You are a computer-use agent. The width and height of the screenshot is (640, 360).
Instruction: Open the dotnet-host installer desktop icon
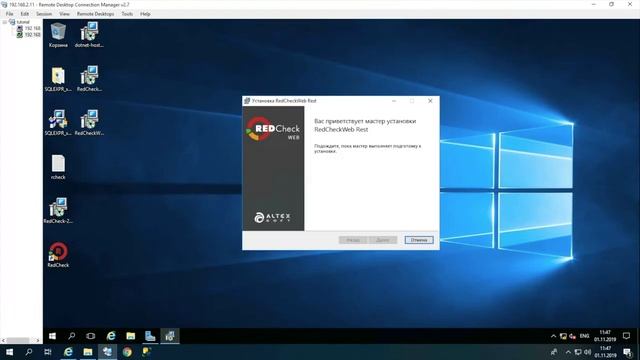(x=89, y=35)
